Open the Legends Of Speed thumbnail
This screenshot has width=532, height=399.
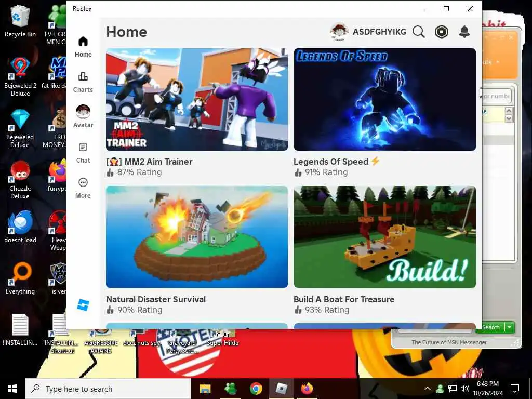pyautogui.click(x=385, y=99)
